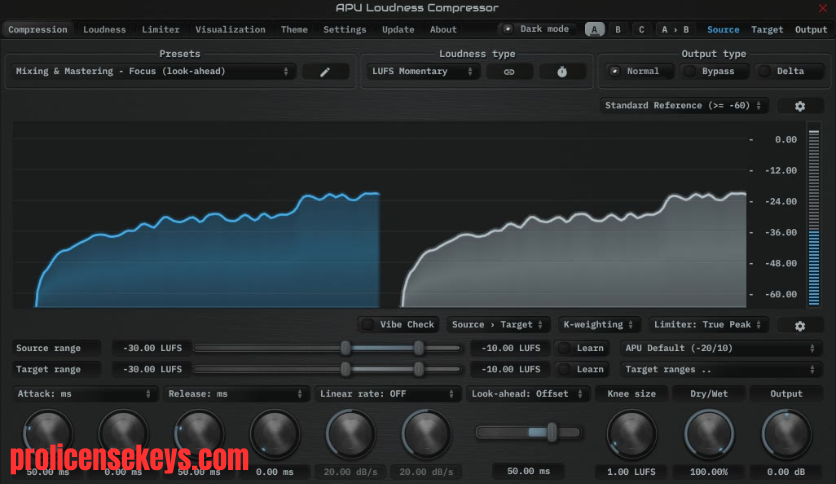Open the K-weighting dropdown

pyautogui.click(x=598, y=325)
